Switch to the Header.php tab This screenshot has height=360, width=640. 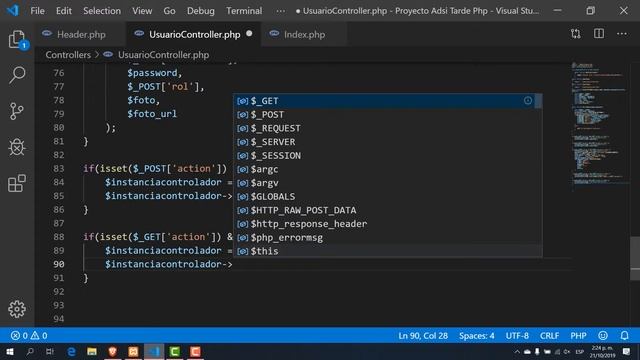80,34
